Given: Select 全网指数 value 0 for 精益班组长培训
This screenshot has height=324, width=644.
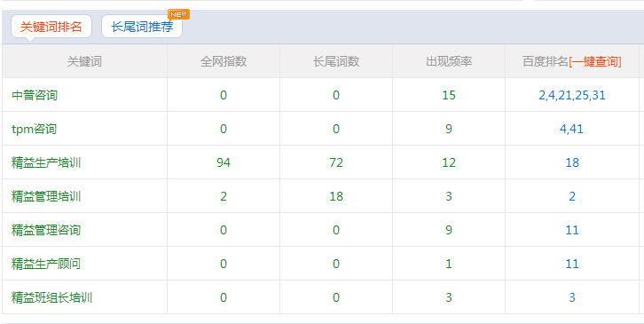Looking at the screenshot, I should coord(224,297).
